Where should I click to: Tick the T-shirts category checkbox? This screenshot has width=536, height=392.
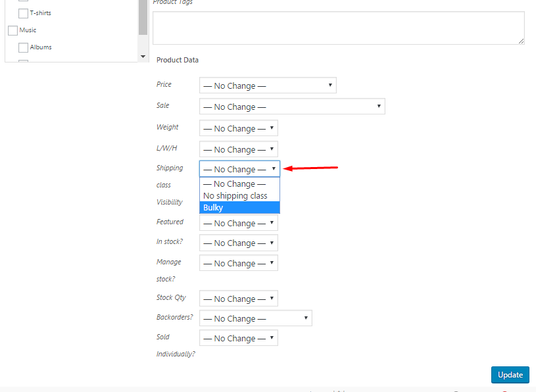23,13
